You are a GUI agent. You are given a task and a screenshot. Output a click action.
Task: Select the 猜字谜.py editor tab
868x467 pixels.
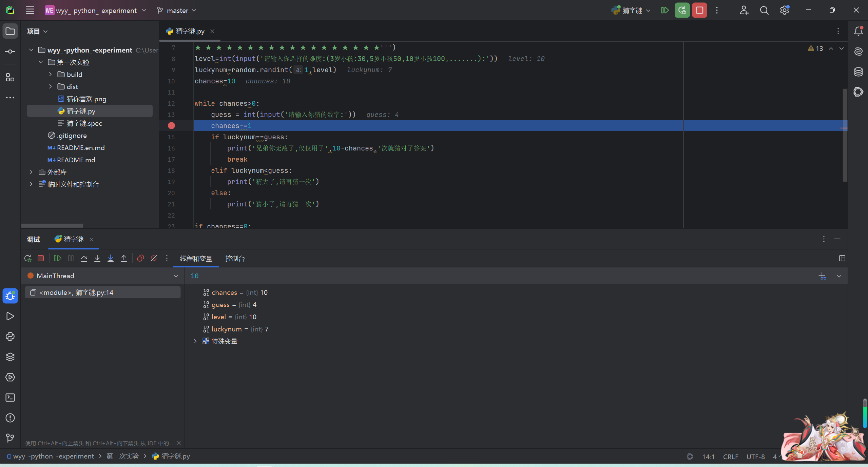click(190, 31)
